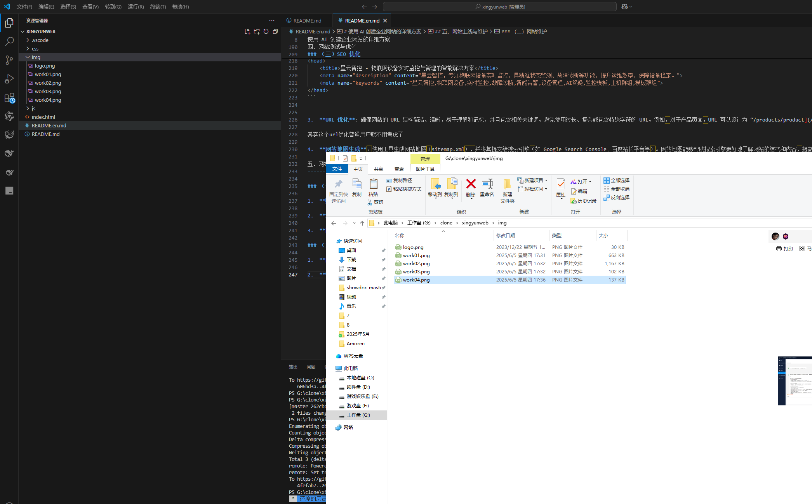Open the Open dropdown in ribbon
Screen dimensions: 812x504
(581, 182)
